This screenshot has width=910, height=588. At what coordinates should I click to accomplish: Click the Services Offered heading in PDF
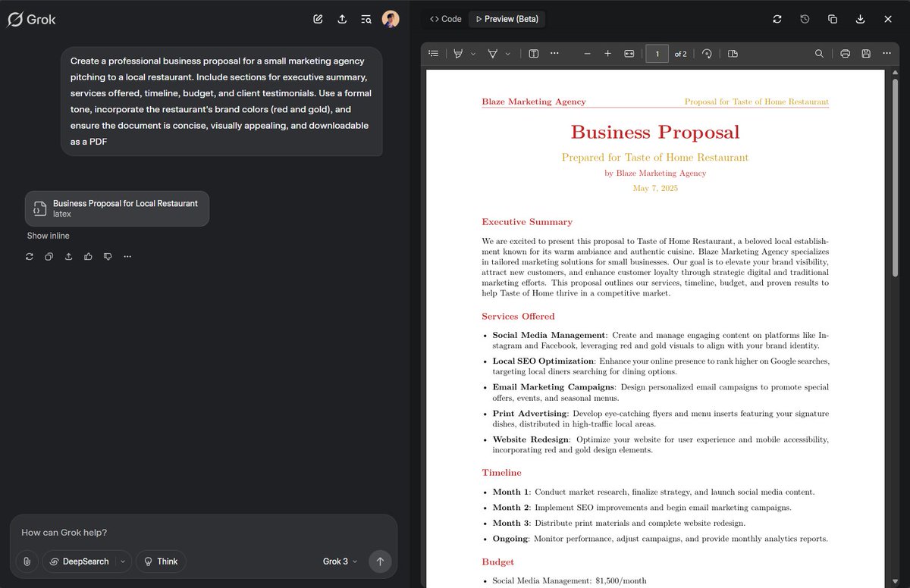[518, 317]
